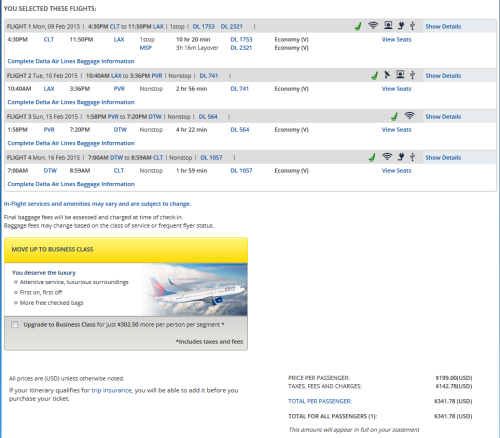Click the personal video screen icon on Flight 1
Screen dimensions: 500x438
[x=388, y=25]
